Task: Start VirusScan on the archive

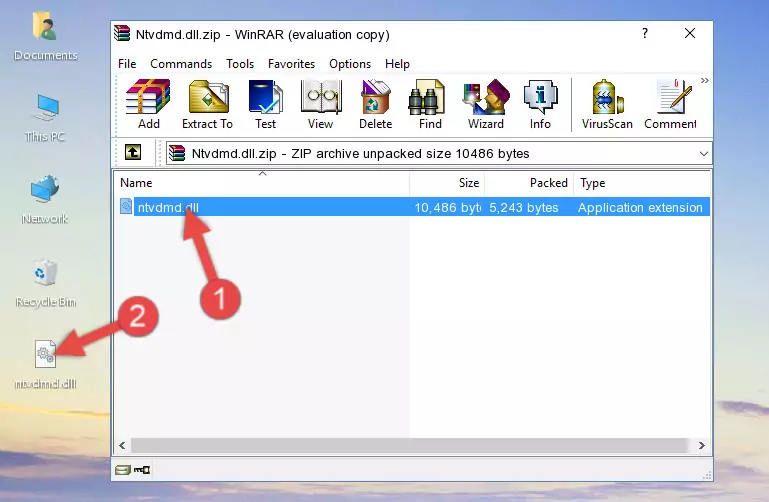Action: point(607,104)
